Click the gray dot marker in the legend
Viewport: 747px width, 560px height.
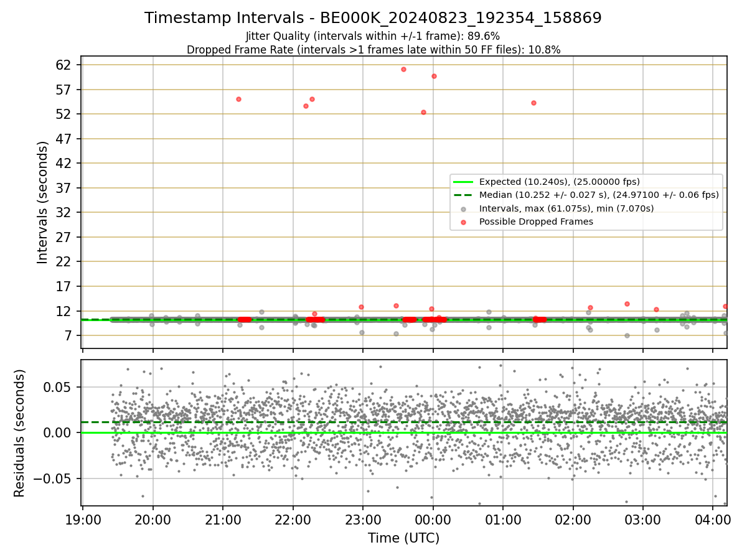tap(463, 208)
